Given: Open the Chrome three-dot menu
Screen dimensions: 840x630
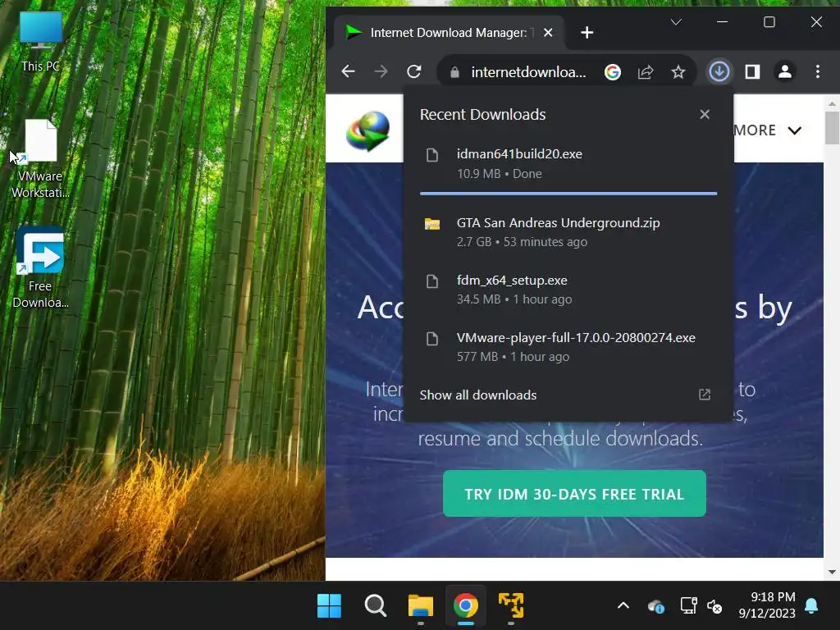Looking at the screenshot, I should click(818, 71).
